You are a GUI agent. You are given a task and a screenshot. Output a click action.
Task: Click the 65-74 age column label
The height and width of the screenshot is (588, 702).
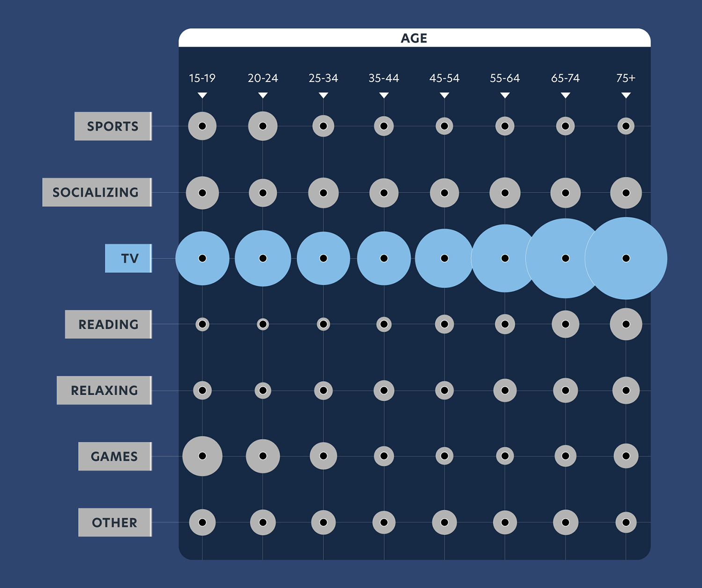[x=565, y=78]
